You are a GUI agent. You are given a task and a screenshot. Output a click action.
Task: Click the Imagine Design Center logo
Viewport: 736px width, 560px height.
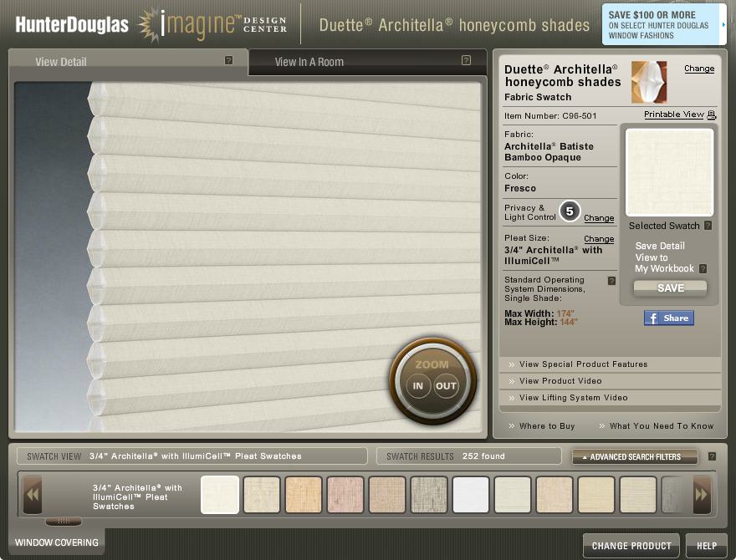(x=212, y=25)
